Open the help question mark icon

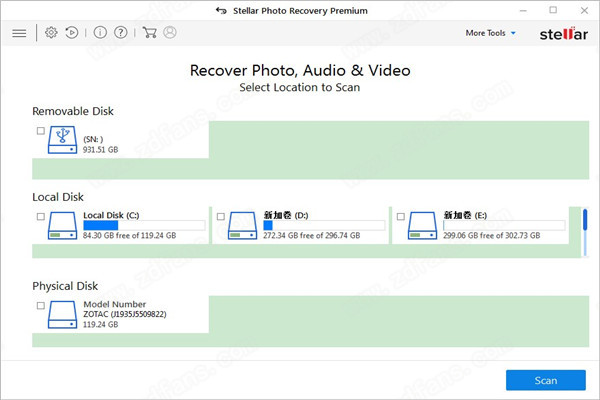[x=121, y=33]
